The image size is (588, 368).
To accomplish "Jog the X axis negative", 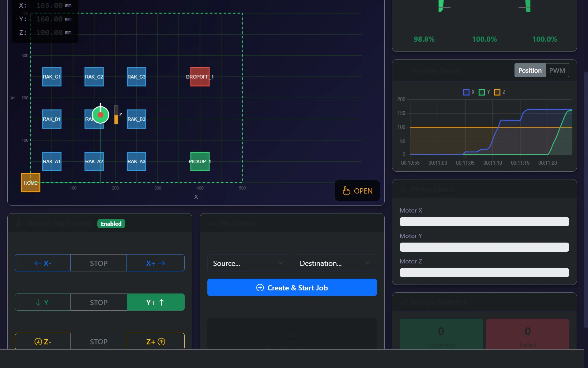I will pos(43,263).
